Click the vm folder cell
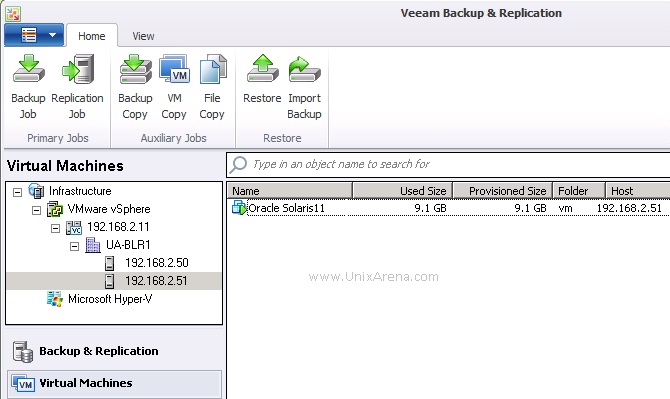Viewport: 670px width, 399px height. (565, 208)
